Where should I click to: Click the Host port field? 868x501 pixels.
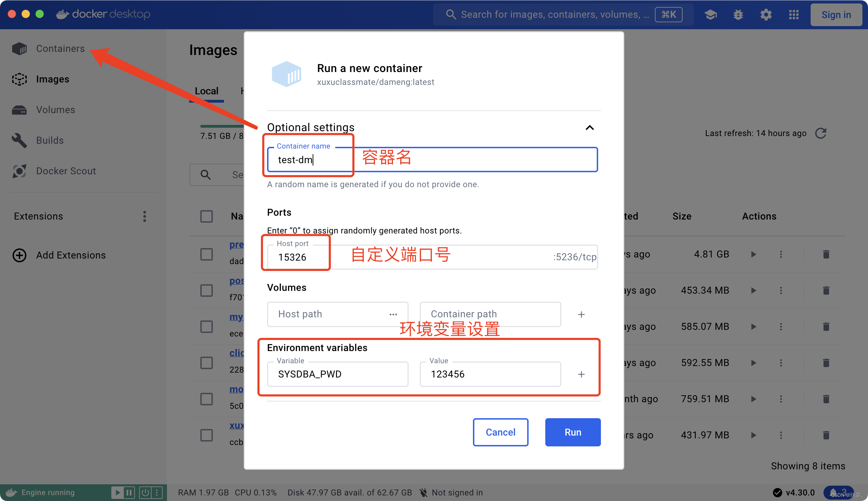(432, 257)
